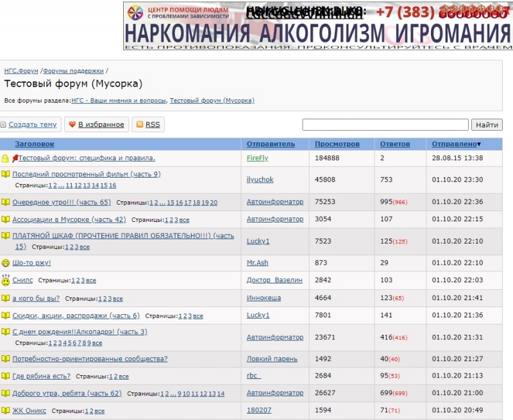The image size is (513, 420).
Task: Open the addiction help center banner ad
Action: pyautogui.click(x=317, y=26)
